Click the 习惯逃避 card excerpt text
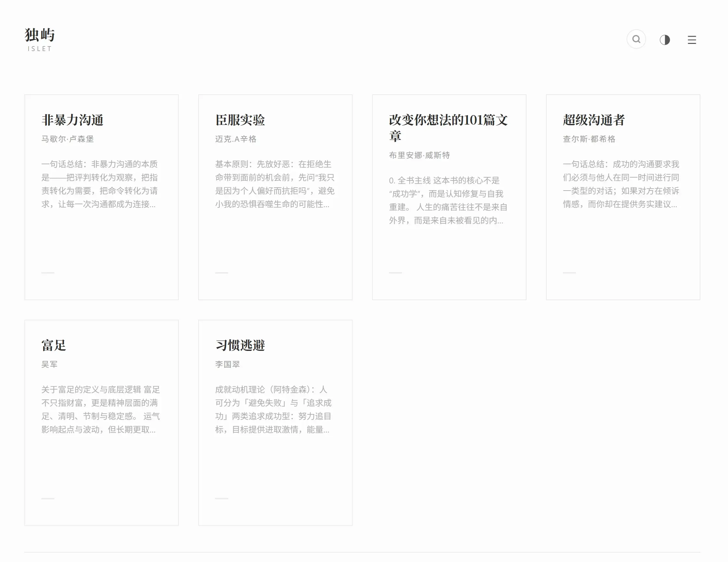This screenshot has width=728, height=562. pyautogui.click(x=273, y=409)
